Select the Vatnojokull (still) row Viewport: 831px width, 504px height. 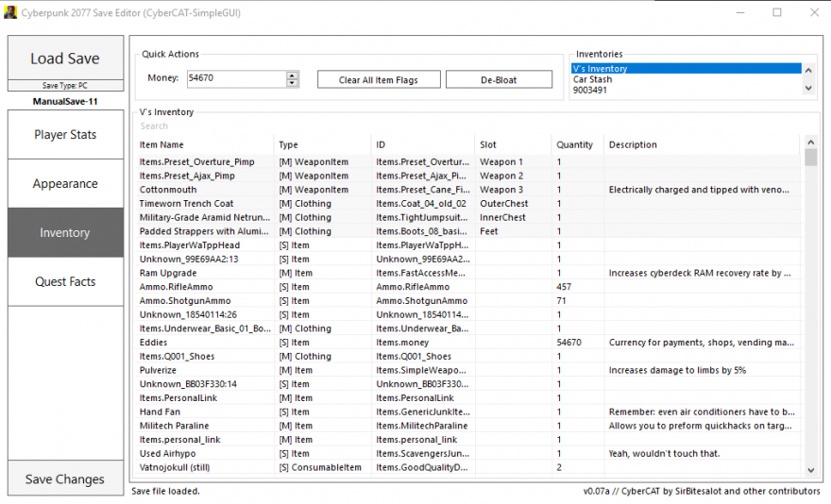point(469,467)
